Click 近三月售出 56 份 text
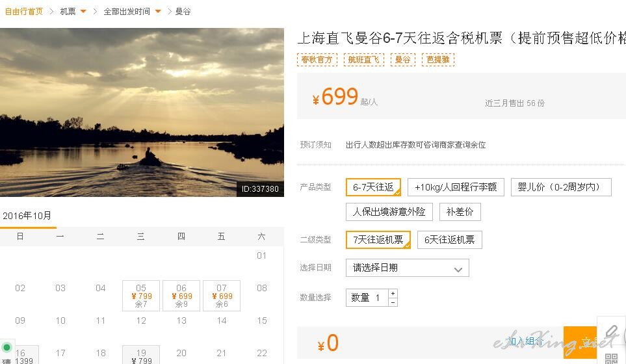This screenshot has width=626, height=364. 515,103
